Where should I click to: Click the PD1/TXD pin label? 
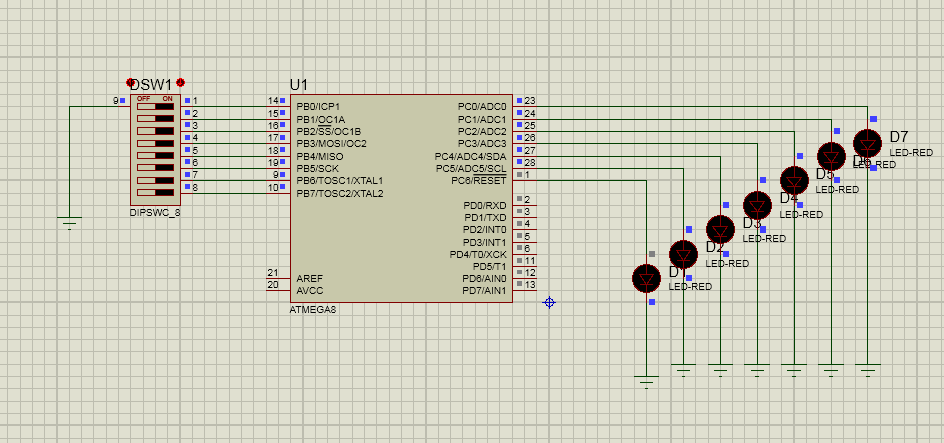point(485,217)
